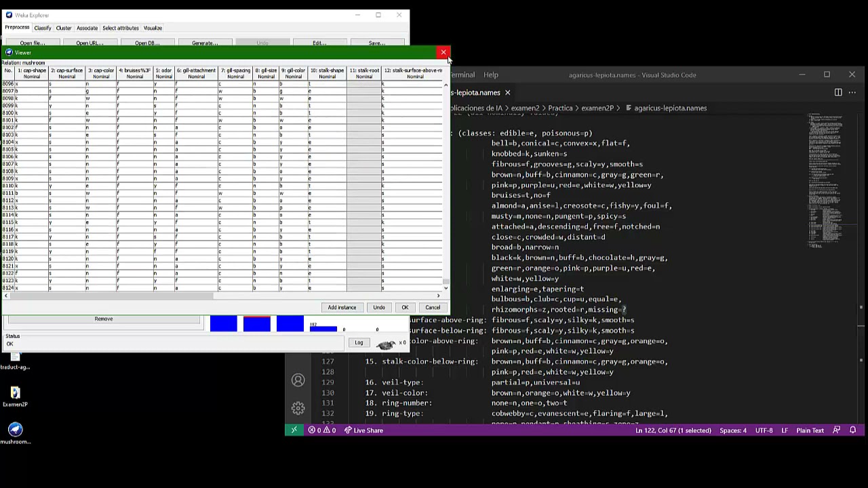Click the Practica breadcrumb segment
The image size is (868, 488).
click(561, 108)
